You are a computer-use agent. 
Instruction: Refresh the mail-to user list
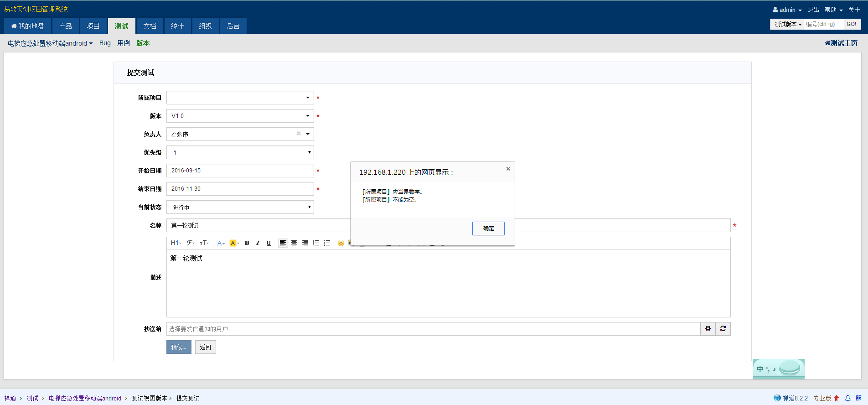point(723,329)
